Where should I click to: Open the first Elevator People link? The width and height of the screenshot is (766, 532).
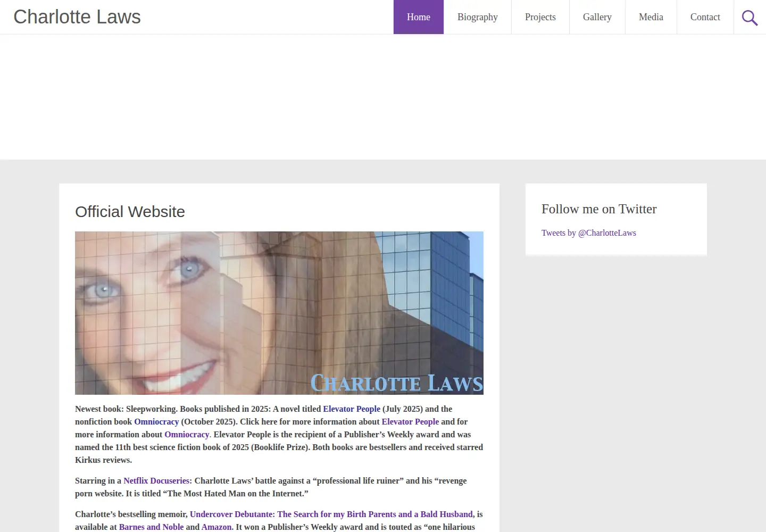click(x=352, y=409)
